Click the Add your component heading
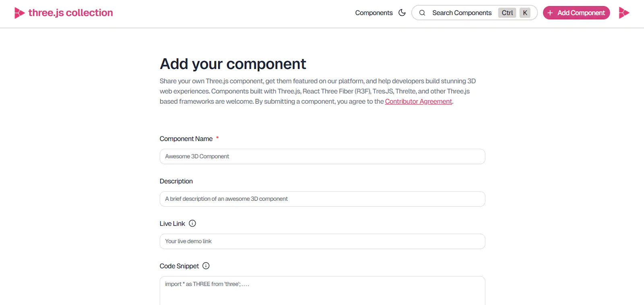The image size is (644, 305). (x=233, y=64)
